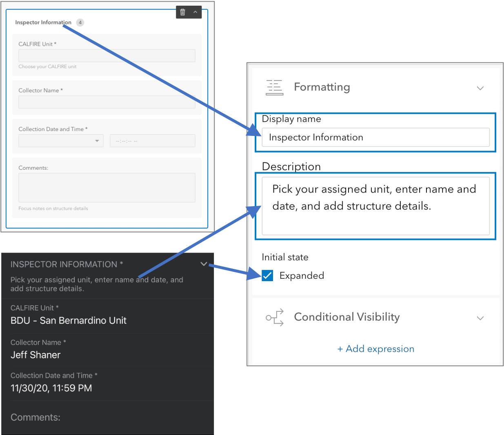Click the Formatting panel icon

tap(274, 87)
